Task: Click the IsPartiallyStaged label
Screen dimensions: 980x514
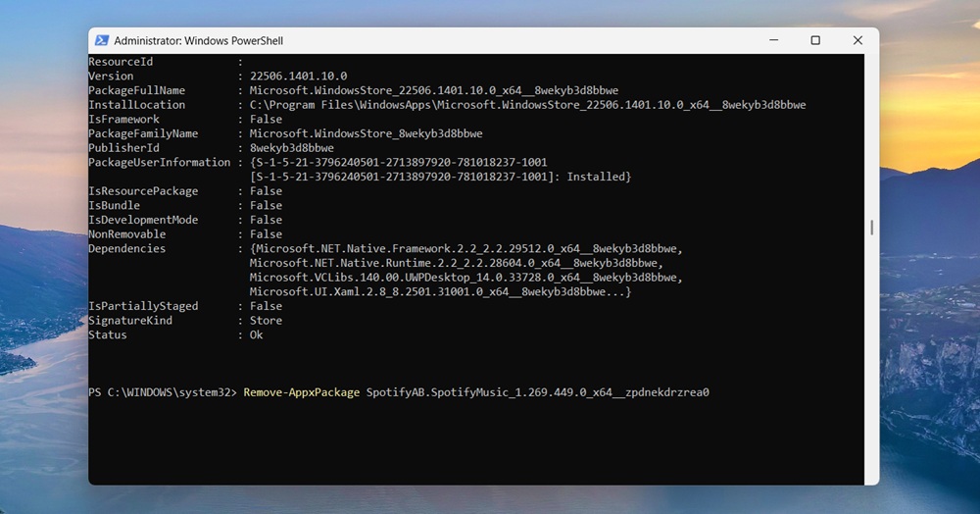Action: click(x=143, y=306)
